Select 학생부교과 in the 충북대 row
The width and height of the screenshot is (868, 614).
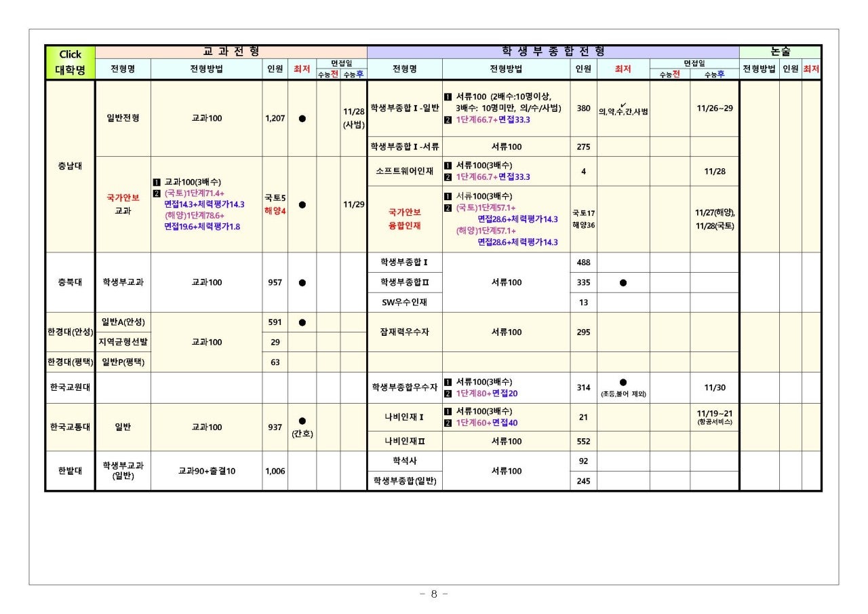click(x=123, y=282)
